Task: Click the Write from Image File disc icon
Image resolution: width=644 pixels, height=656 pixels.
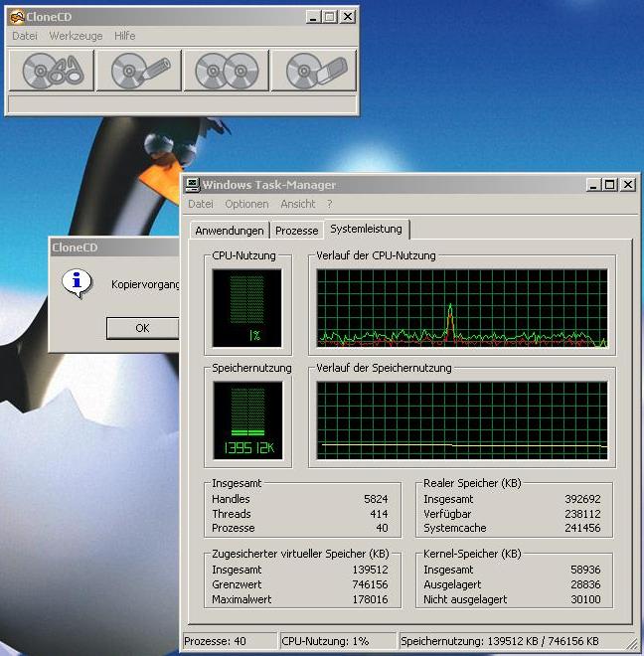Action: [x=139, y=71]
